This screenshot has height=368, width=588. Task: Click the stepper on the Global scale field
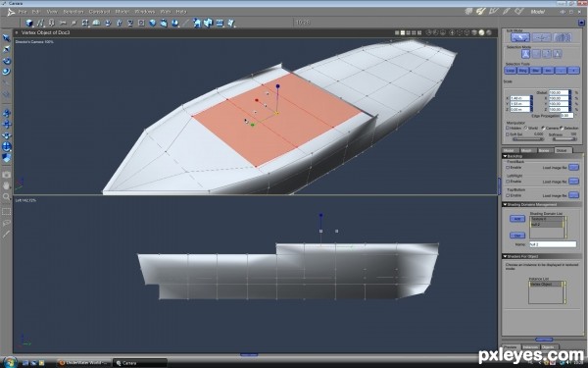[570, 92]
